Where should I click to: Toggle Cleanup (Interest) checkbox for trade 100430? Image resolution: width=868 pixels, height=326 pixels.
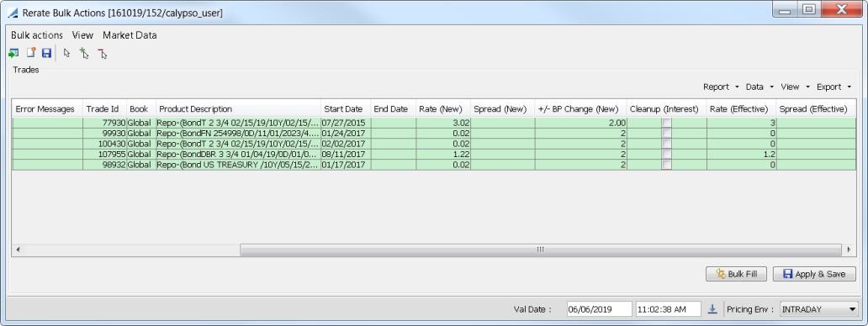(667, 144)
